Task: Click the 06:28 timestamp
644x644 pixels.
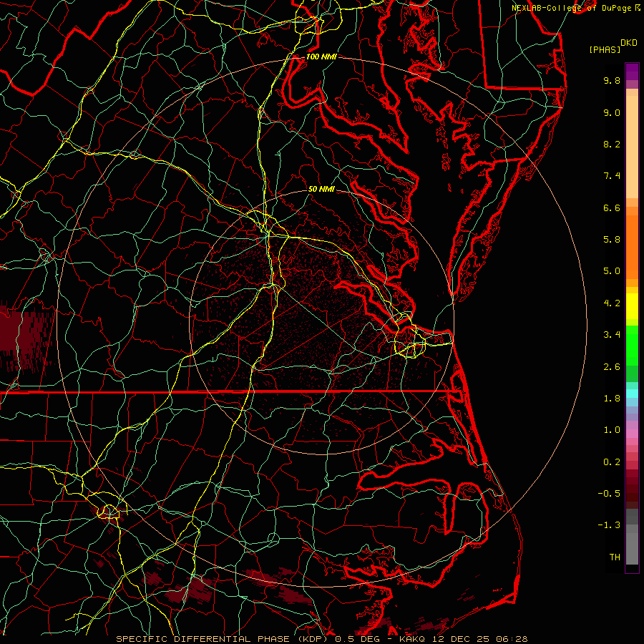Action: (x=512, y=639)
